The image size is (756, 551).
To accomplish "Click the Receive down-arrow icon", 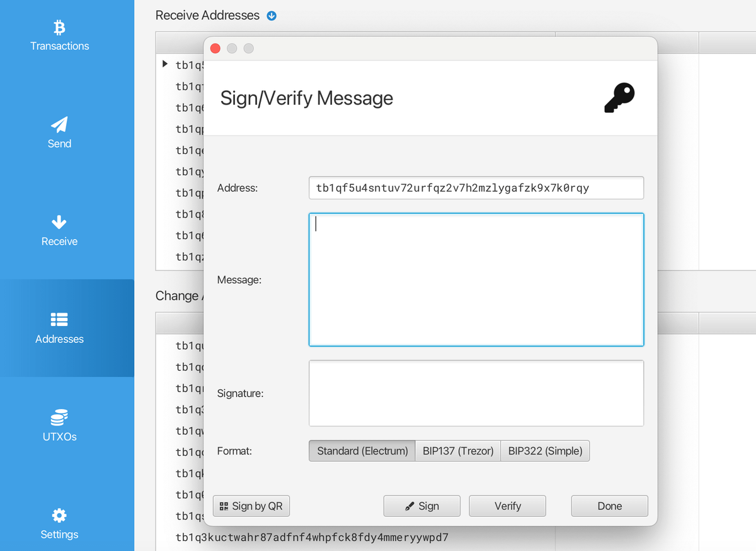I will (59, 223).
